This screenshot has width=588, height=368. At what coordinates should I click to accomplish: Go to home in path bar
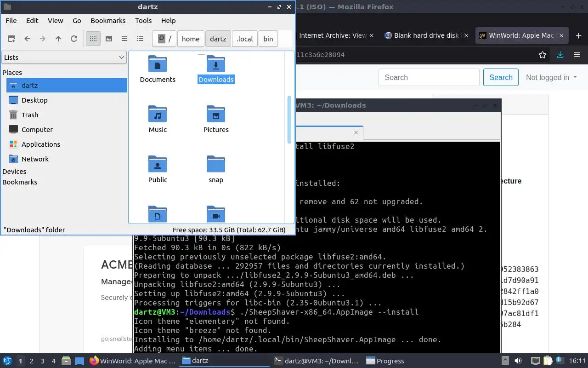(191, 39)
